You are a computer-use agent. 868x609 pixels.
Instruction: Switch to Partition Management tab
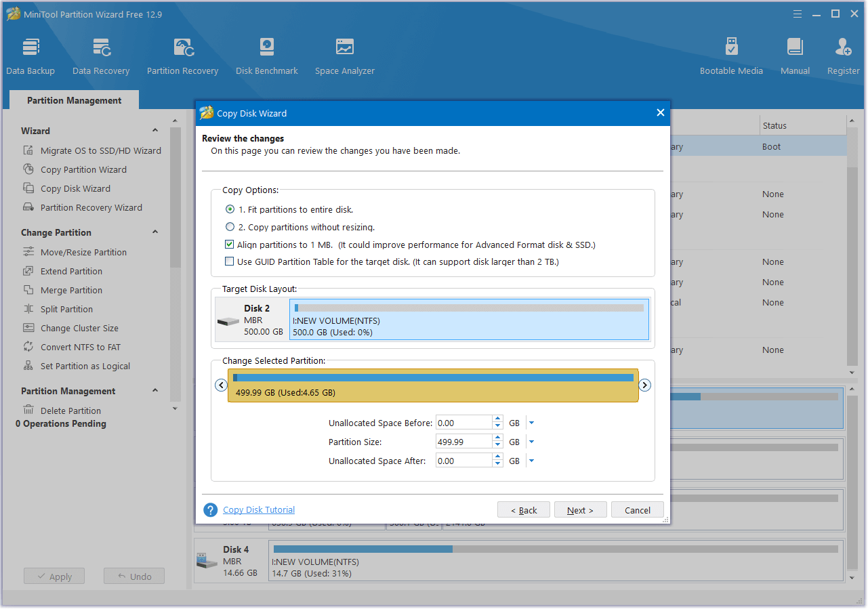pyautogui.click(x=75, y=100)
